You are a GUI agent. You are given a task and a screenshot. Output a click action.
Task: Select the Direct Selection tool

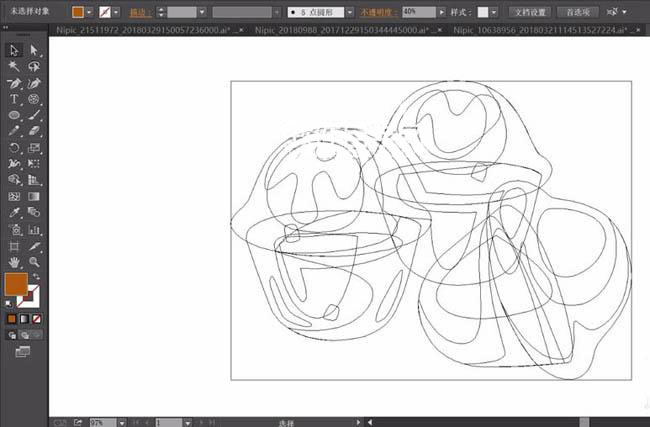coord(34,50)
